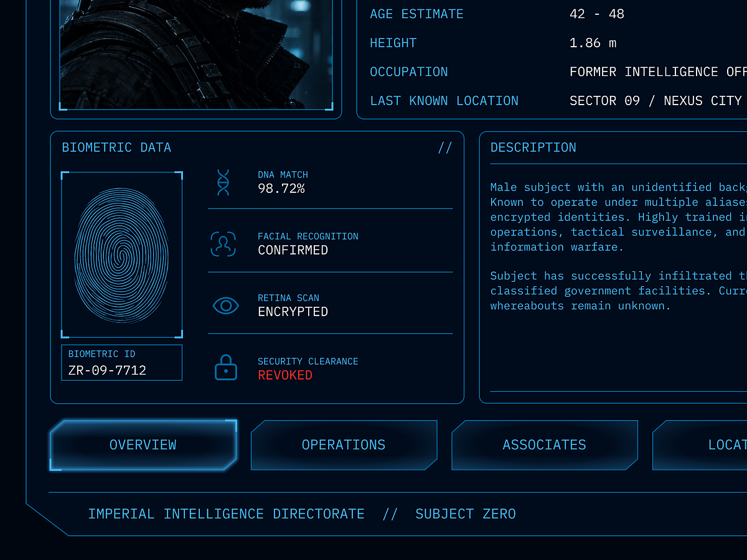Click the RETINA SCAN label
Screen dimensions: 747x560
[288, 298]
